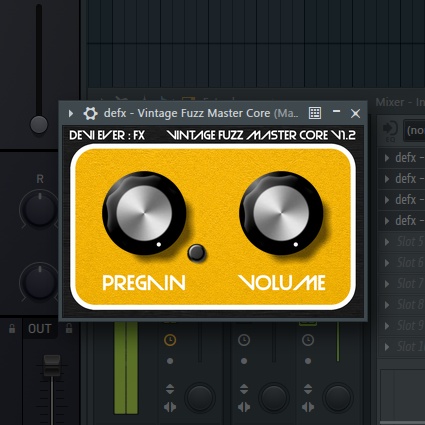Toggle the dot in the middle mixer track
This screenshot has height=425, width=425.
click(x=244, y=361)
